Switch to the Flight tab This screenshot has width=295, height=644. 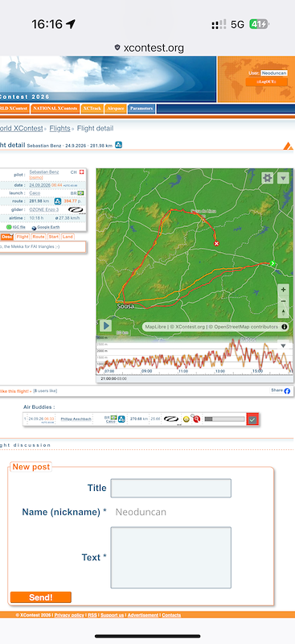click(x=23, y=237)
